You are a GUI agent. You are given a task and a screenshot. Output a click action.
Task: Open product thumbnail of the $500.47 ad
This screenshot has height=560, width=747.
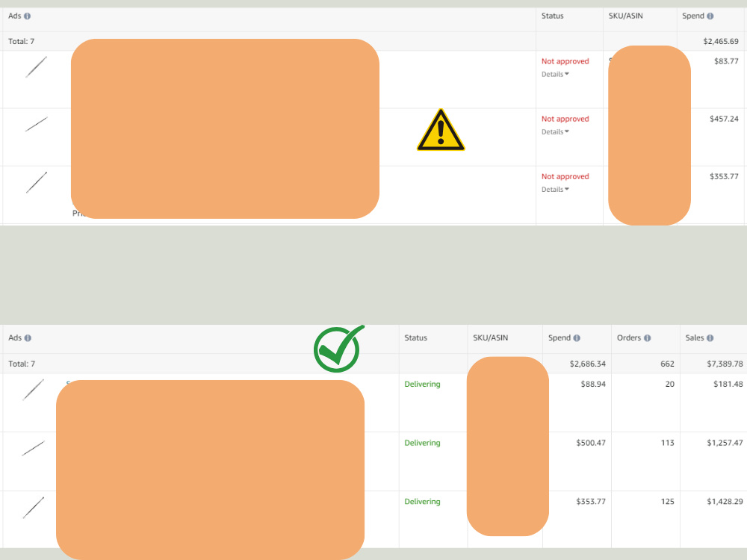tap(34, 448)
